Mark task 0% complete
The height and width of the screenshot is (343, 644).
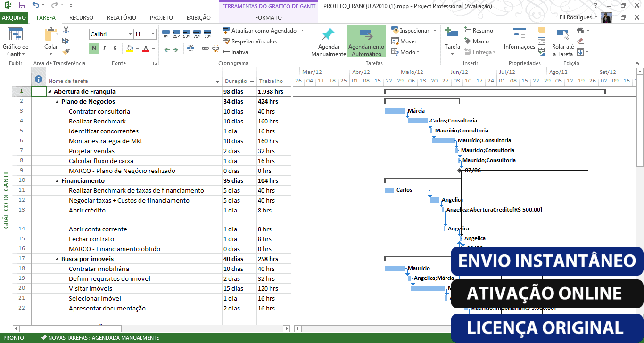coord(166,34)
